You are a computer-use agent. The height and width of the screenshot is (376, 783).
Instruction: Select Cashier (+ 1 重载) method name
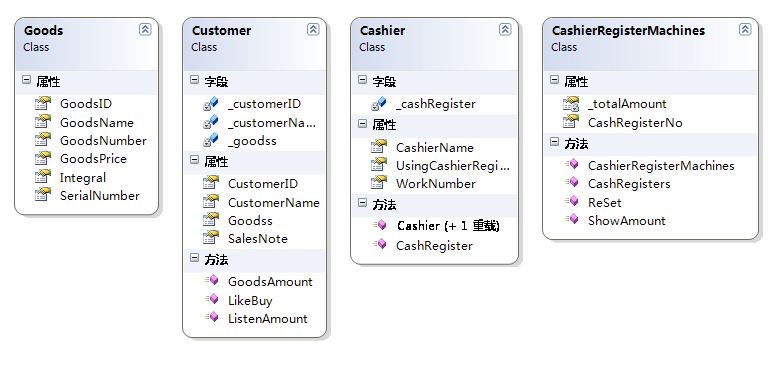(x=448, y=226)
